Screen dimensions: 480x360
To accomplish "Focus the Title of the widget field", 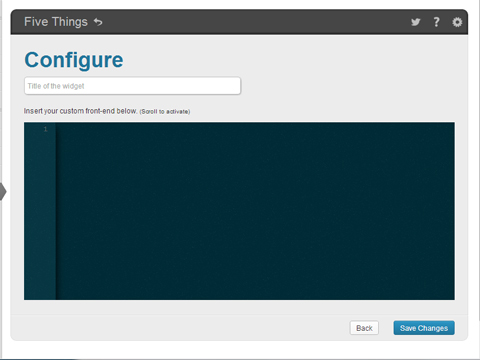I will tap(132, 86).
